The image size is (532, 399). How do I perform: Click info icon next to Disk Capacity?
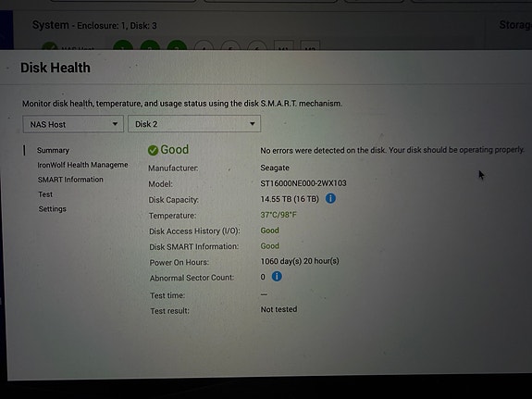pyautogui.click(x=330, y=198)
